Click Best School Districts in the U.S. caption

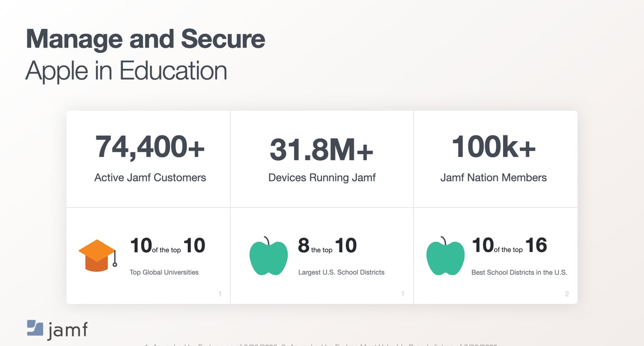pyautogui.click(x=519, y=272)
